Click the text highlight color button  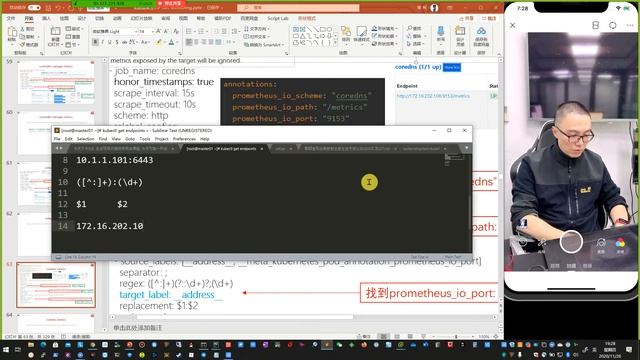(160, 42)
